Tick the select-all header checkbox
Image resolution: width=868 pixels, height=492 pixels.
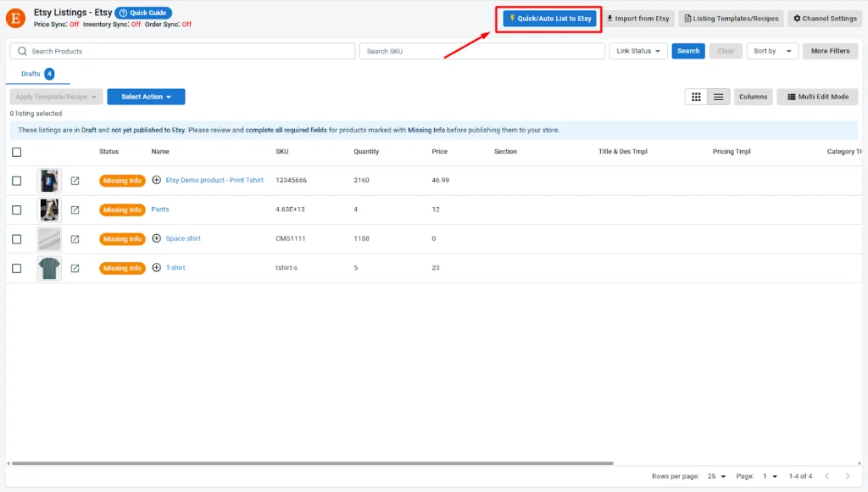coord(16,152)
